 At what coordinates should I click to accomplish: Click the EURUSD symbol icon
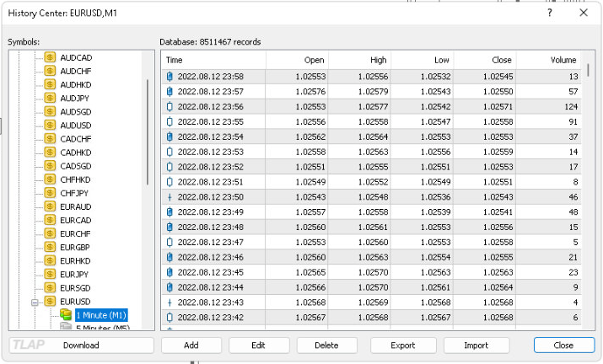pos(50,301)
